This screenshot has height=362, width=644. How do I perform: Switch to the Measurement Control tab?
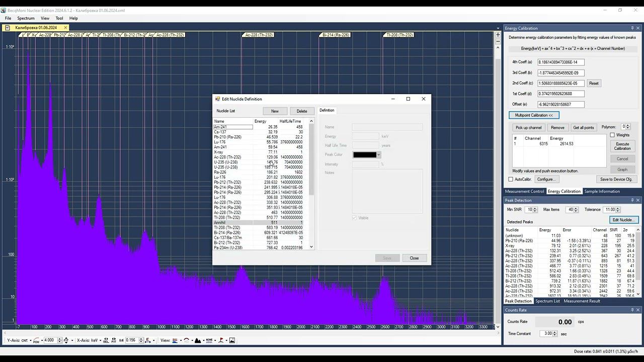[x=524, y=191]
